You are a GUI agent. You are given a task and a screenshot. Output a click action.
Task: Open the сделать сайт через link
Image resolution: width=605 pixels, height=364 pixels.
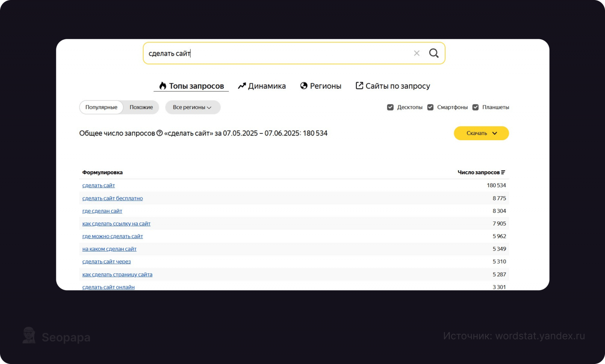tap(107, 262)
